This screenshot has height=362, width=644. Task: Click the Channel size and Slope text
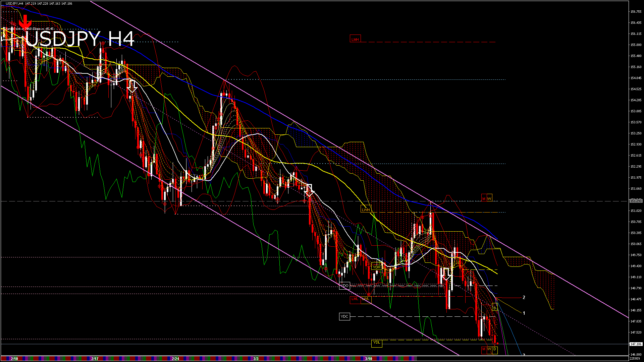pos(28,29)
